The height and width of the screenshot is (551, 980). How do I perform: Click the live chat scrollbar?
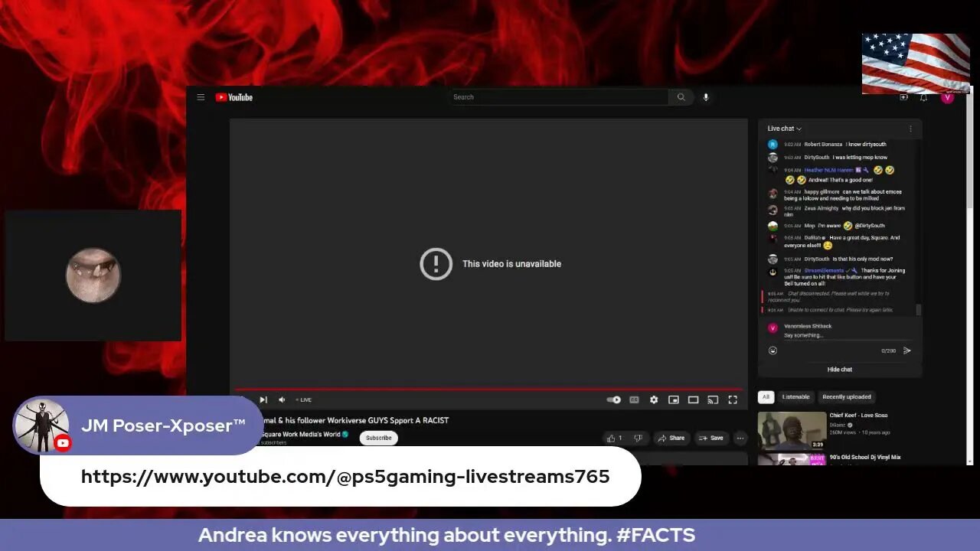pos(918,309)
